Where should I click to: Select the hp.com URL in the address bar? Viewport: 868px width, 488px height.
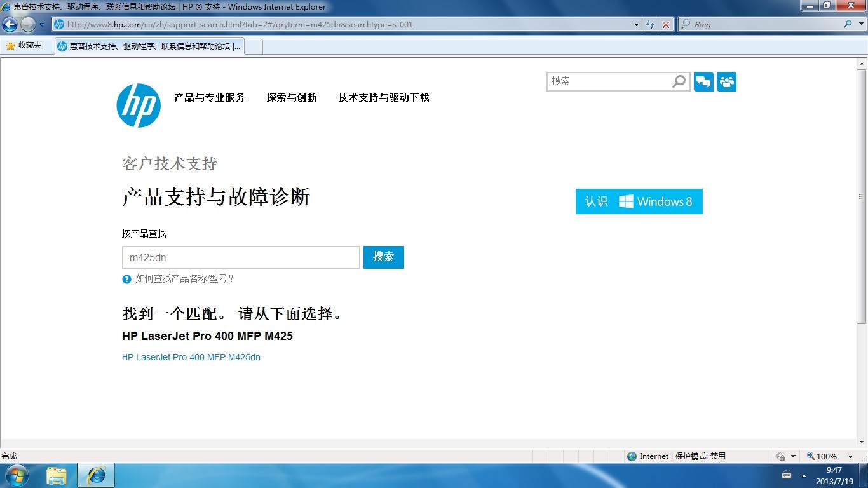(240, 25)
